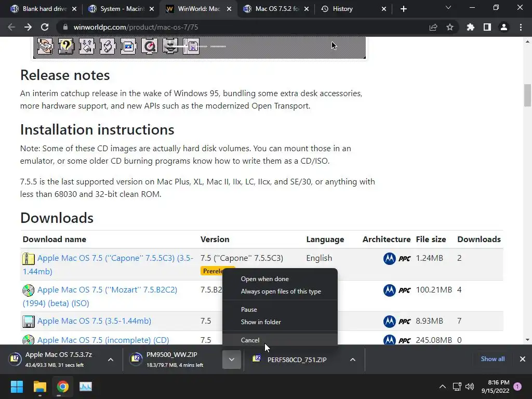Screen dimensions: 532x399
Task: Reload the current page
Action: tap(45, 27)
